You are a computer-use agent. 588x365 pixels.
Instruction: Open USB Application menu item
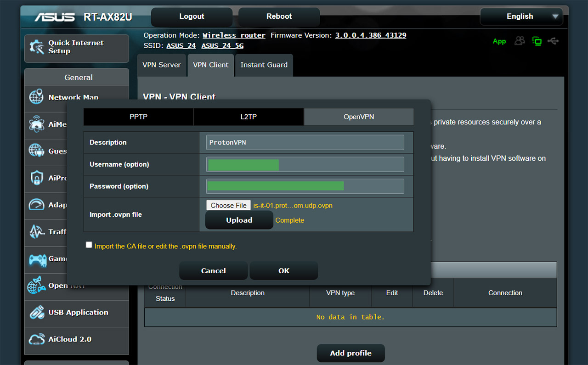(x=77, y=313)
